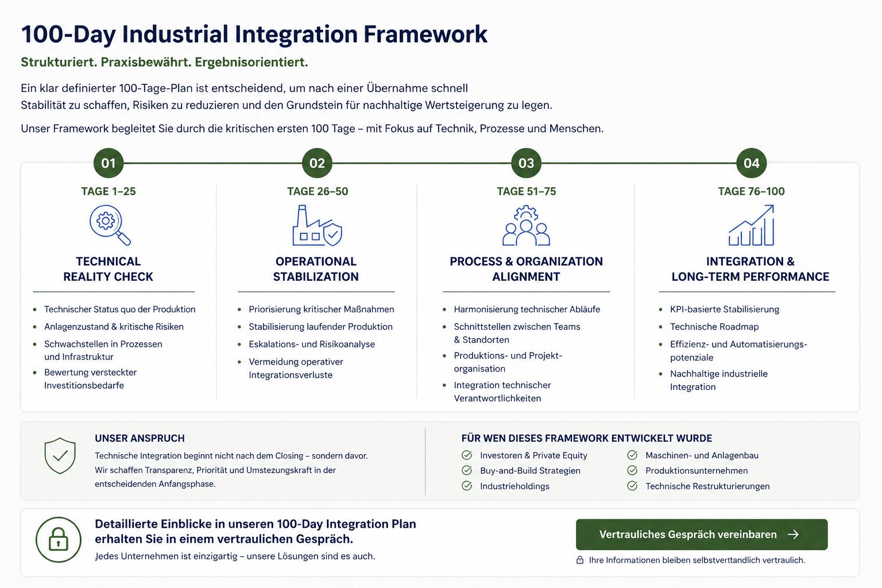
Task: Toggle the checkmark next to Buy-and-Build Strategien
Action: click(467, 470)
